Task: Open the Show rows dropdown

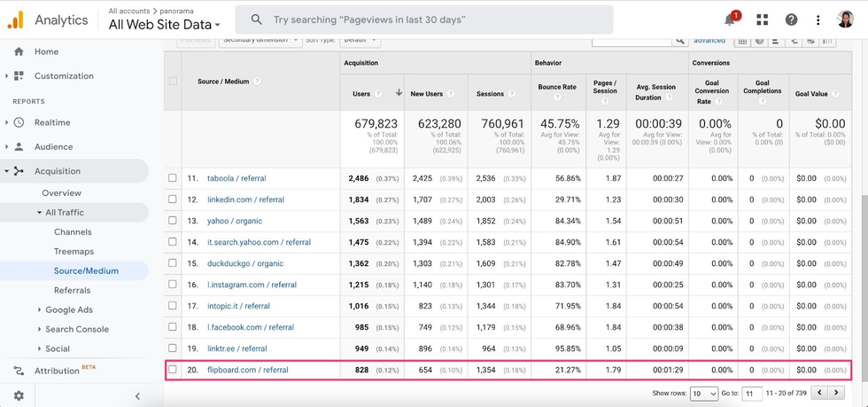Action: pos(703,394)
